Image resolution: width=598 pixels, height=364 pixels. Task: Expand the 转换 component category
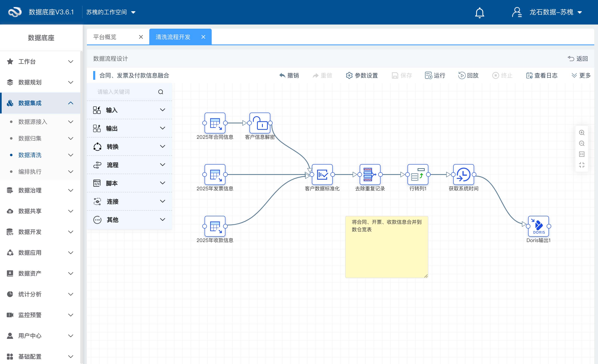tap(129, 146)
